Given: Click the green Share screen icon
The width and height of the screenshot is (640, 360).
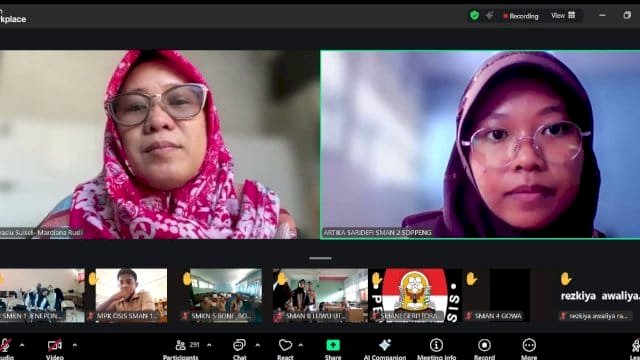Looking at the screenshot, I should 333,345.
